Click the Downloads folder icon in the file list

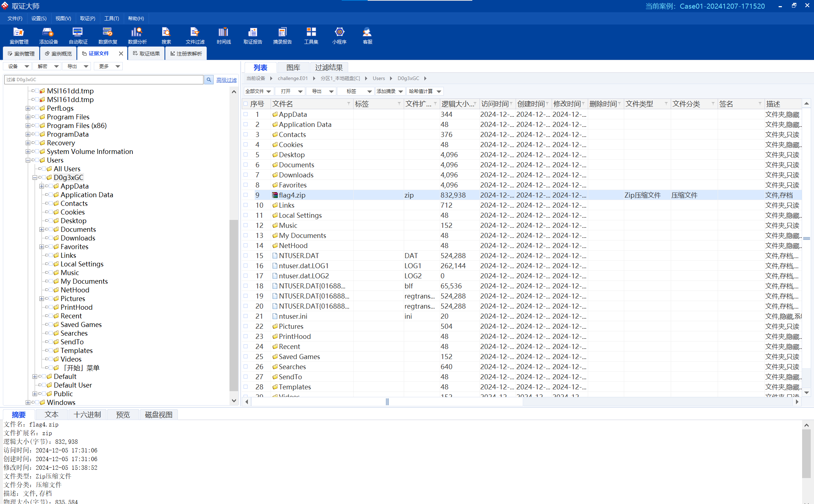(275, 175)
